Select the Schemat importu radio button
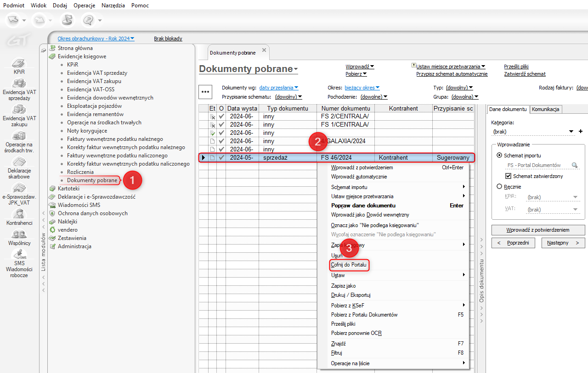This screenshot has height=373, width=588. 499,156
